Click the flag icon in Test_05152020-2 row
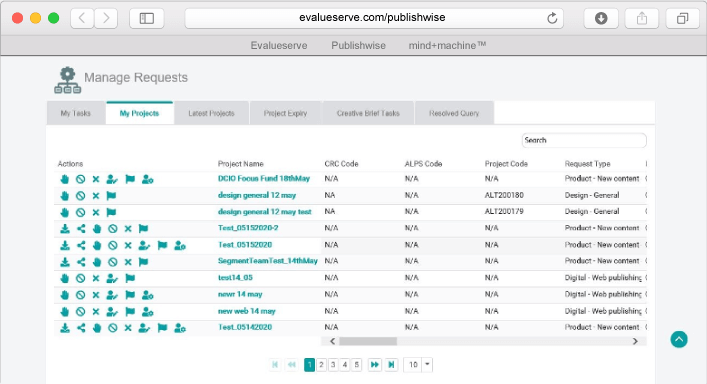Image resolution: width=707 pixels, height=384 pixels. (x=143, y=229)
